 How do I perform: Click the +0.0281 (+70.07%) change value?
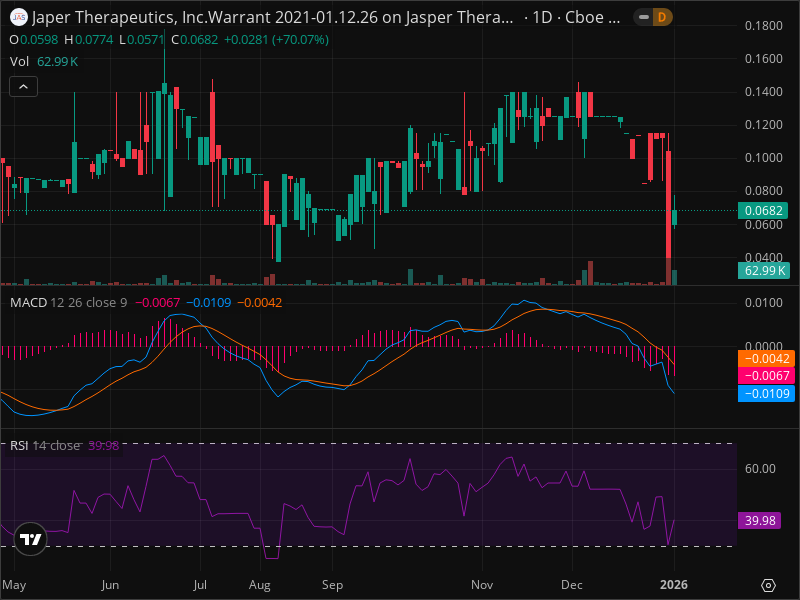[276, 39]
